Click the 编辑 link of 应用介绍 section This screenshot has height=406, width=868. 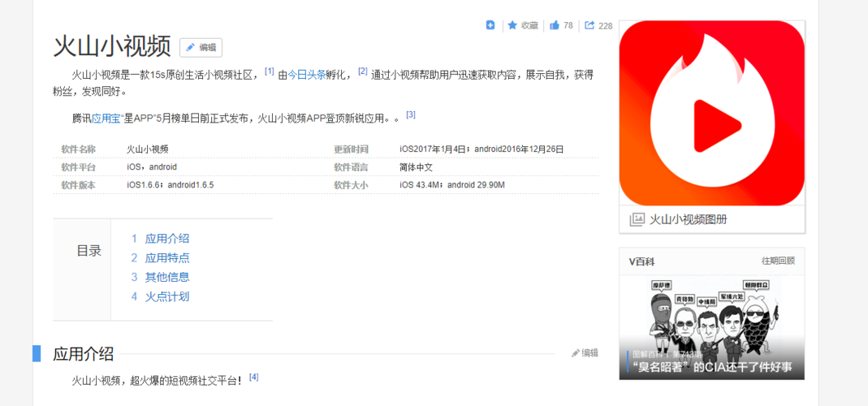(x=589, y=353)
